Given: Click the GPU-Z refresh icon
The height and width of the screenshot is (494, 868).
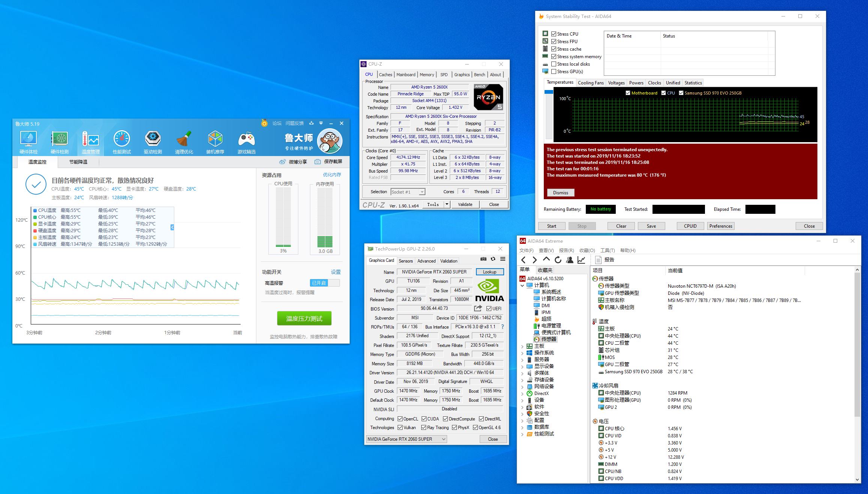Looking at the screenshot, I should [493, 259].
